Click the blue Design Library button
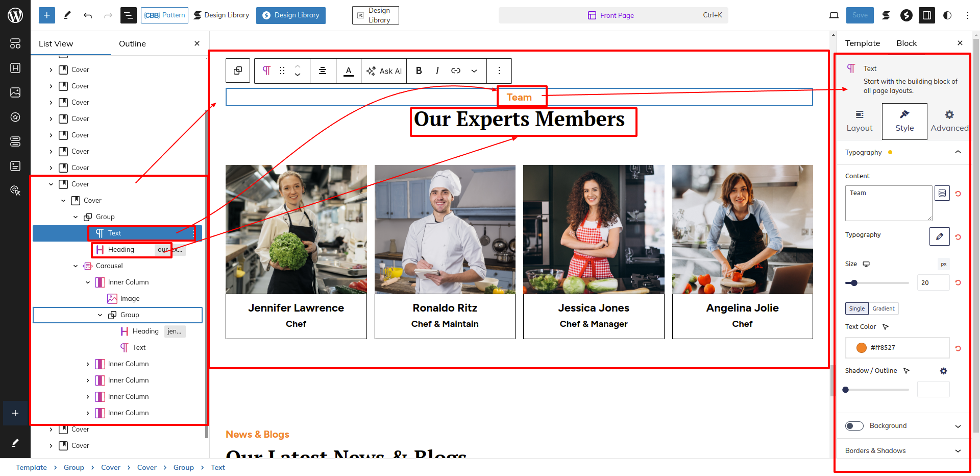 coord(291,15)
